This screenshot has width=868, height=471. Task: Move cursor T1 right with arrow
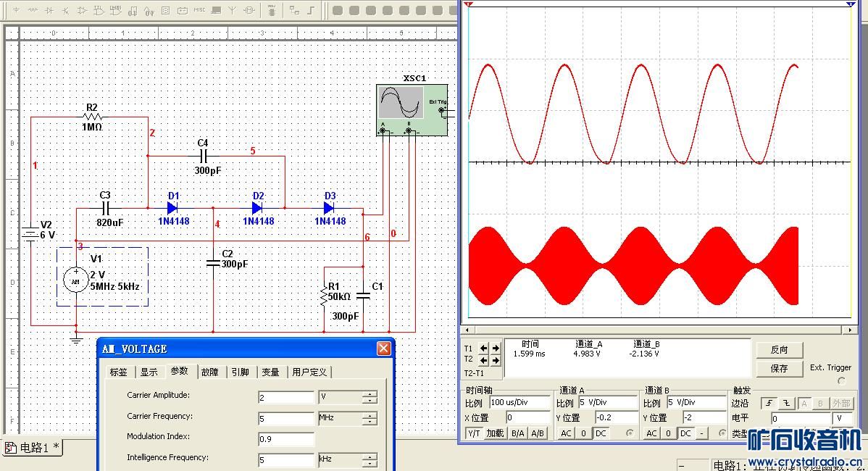[x=496, y=348]
